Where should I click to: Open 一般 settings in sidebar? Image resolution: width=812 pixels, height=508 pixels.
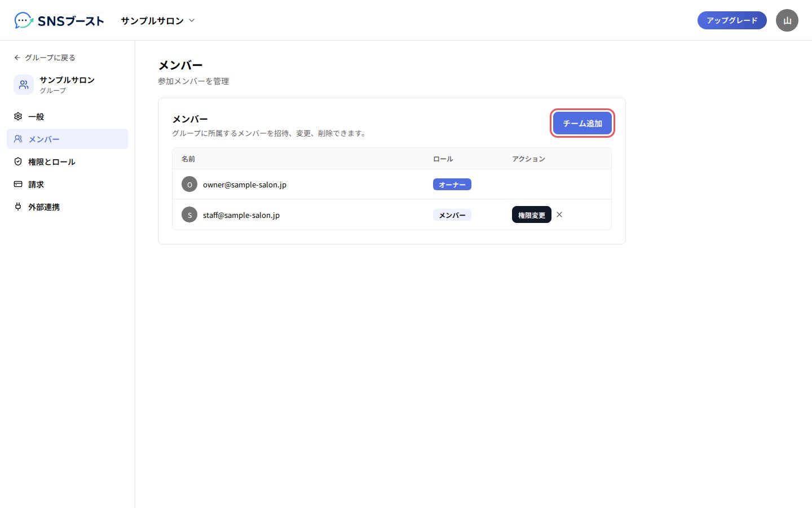67,116
